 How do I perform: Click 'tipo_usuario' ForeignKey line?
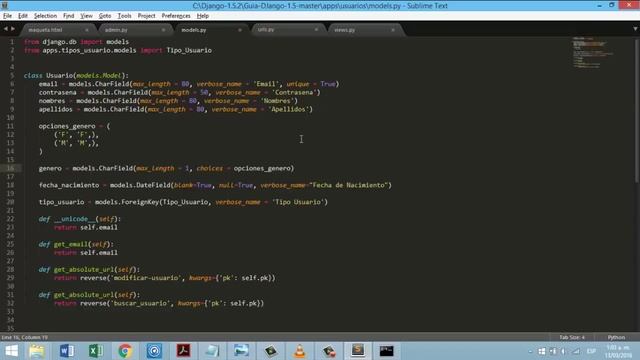click(183, 202)
